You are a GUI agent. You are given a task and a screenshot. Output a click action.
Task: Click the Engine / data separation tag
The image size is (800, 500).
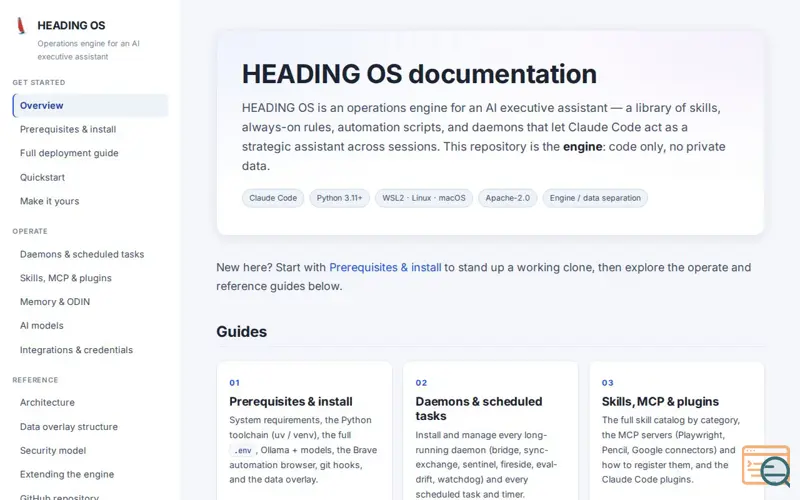click(x=595, y=198)
